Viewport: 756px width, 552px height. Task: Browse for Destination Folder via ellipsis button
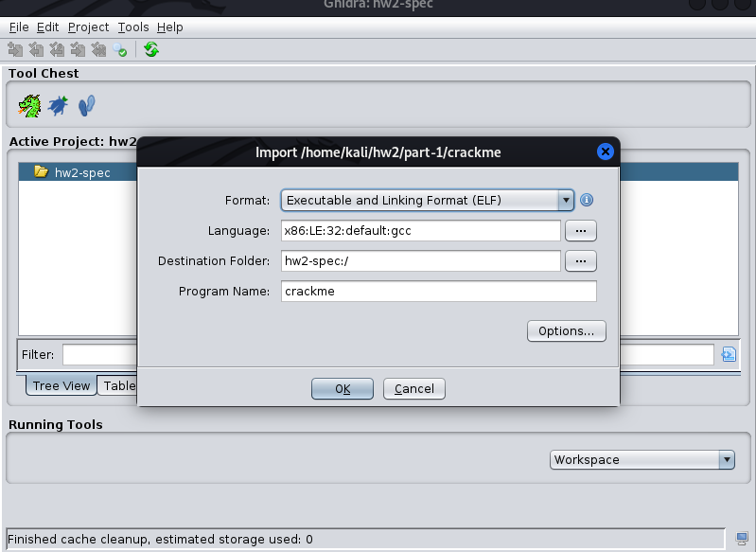pyautogui.click(x=580, y=261)
